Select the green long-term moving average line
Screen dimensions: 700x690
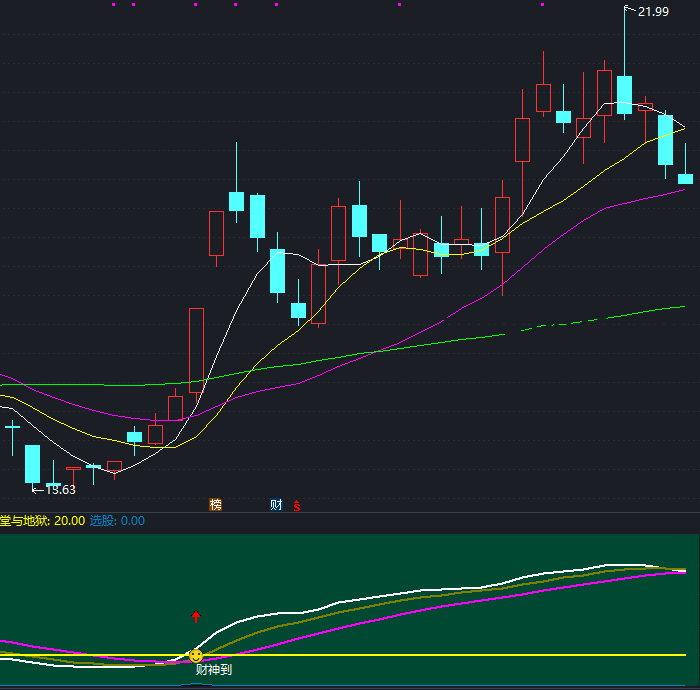tap(450, 341)
